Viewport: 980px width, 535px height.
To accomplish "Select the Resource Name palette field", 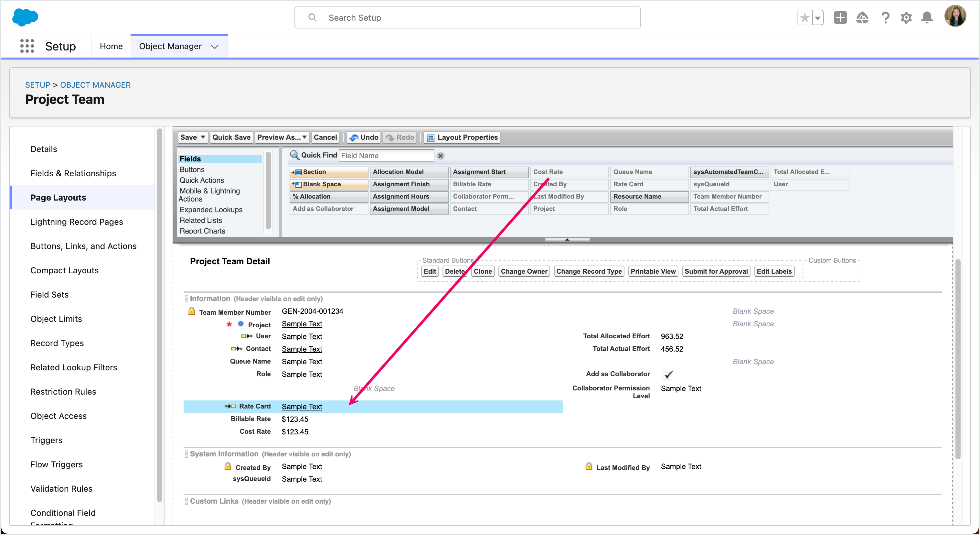I will click(649, 196).
